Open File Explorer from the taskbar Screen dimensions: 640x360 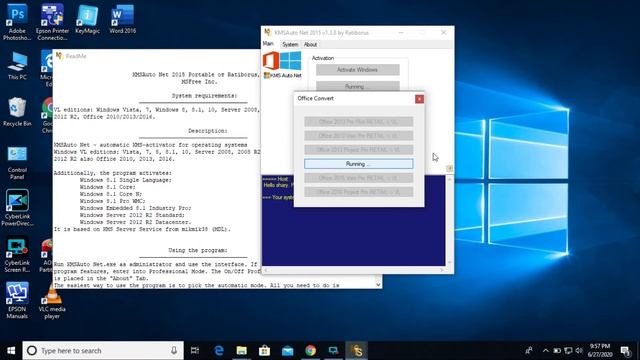pyautogui.click(x=242, y=350)
